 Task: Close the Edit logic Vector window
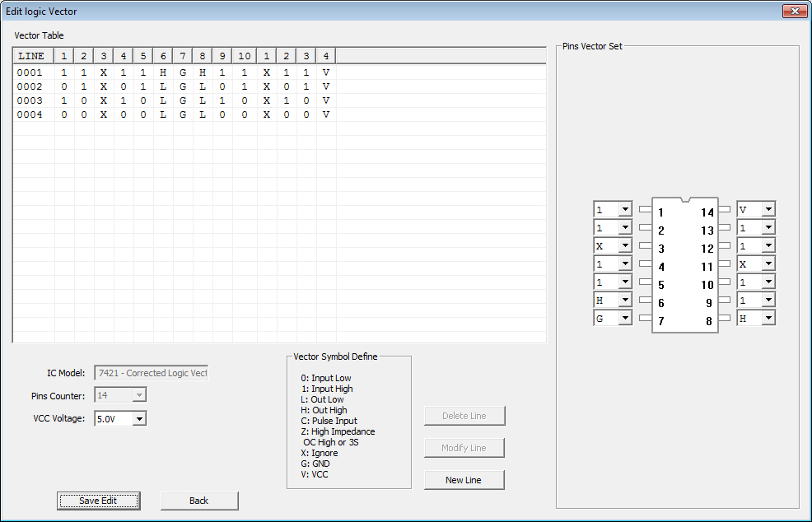(794, 11)
